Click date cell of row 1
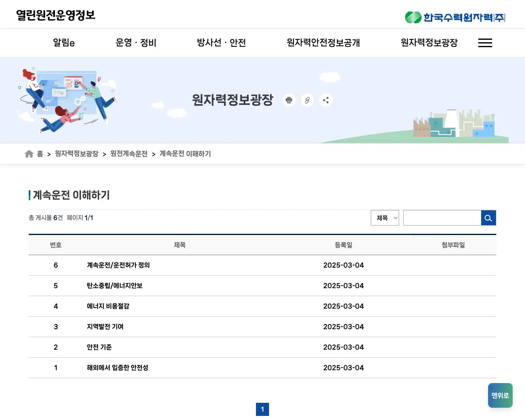This screenshot has width=525, height=420. [343, 368]
